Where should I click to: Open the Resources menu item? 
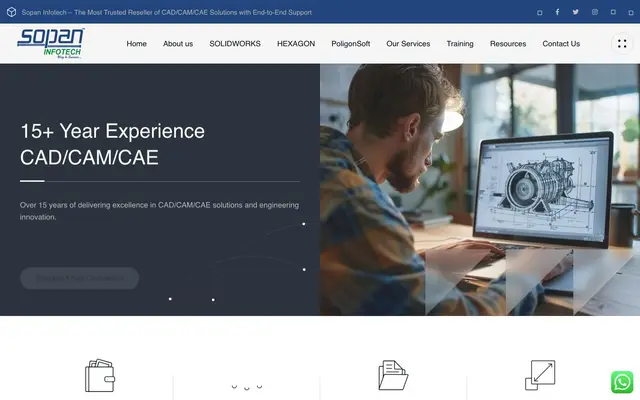coord(508,44)
